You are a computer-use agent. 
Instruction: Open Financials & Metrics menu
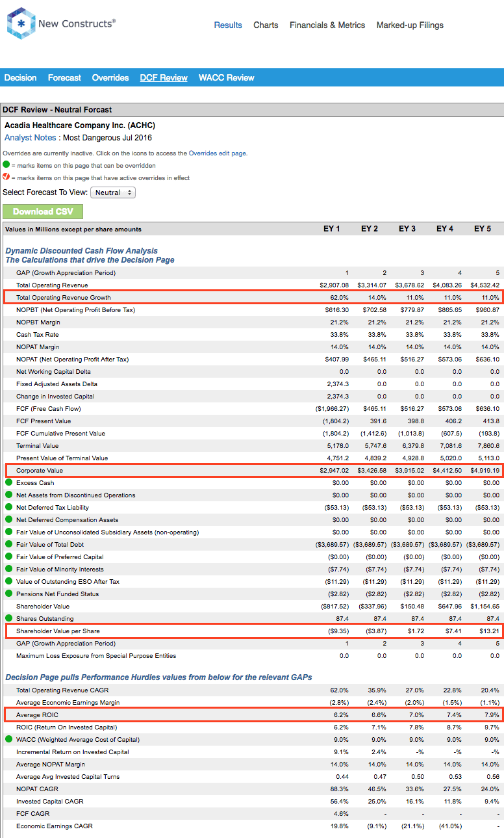pos(327,25)
